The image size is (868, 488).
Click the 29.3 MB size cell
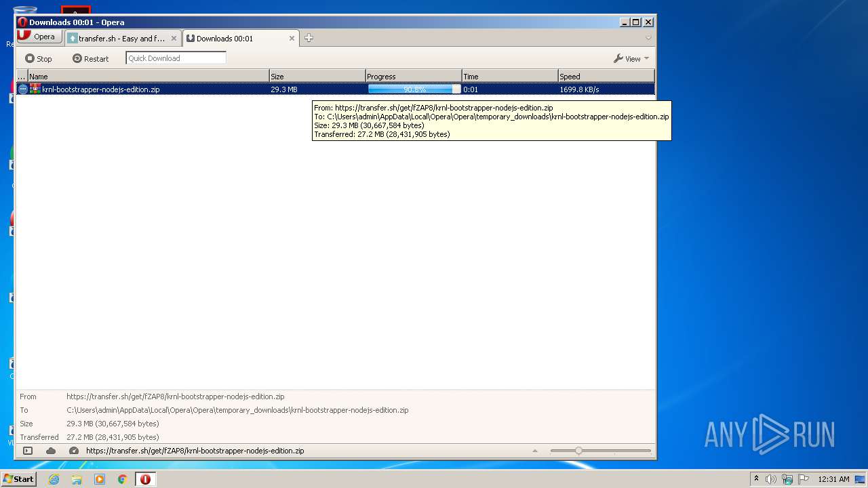click(x=284, y=89)
